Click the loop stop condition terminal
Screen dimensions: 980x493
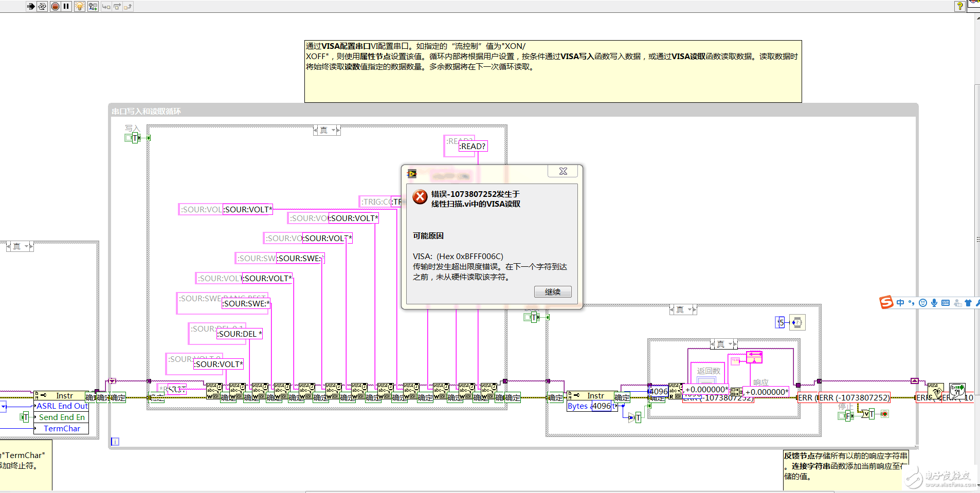coord(884,414)
